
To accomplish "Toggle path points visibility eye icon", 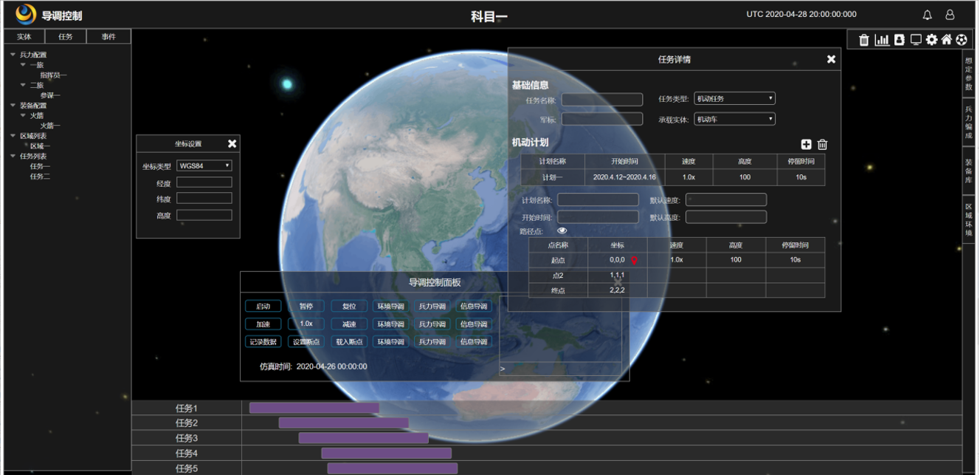I will [x=562, y=231].
